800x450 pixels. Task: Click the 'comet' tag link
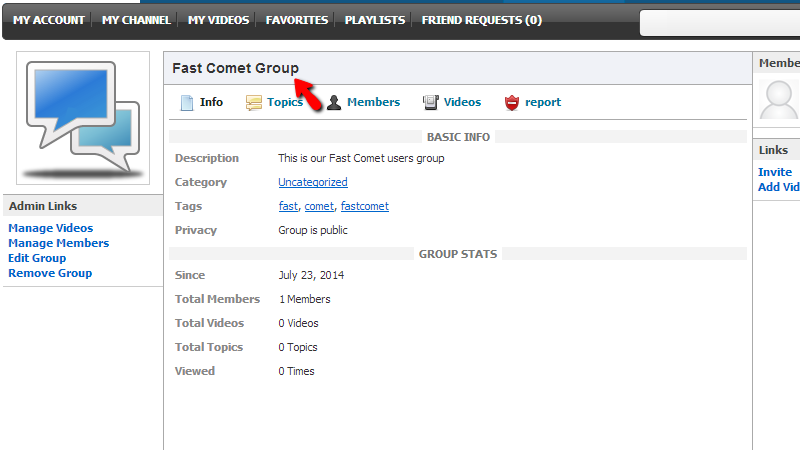[x=319, y=206]
